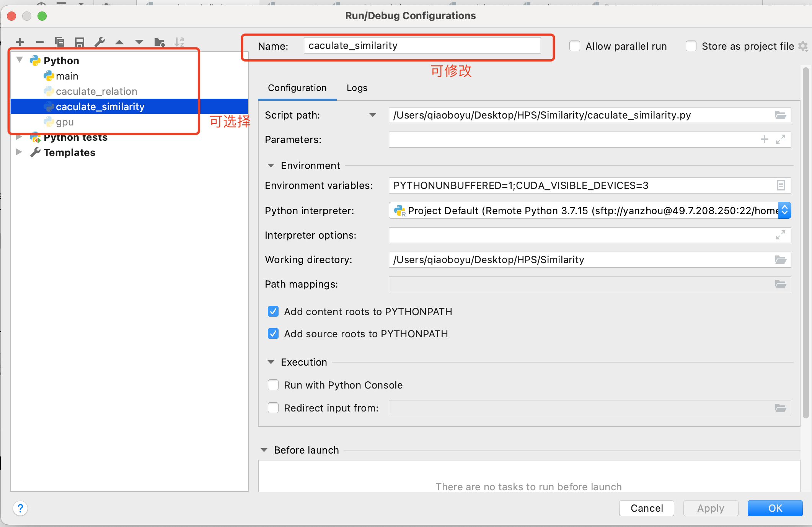812x527 pixels.
Task: Click the save configuration floppy icon
Action: point(80,42)
